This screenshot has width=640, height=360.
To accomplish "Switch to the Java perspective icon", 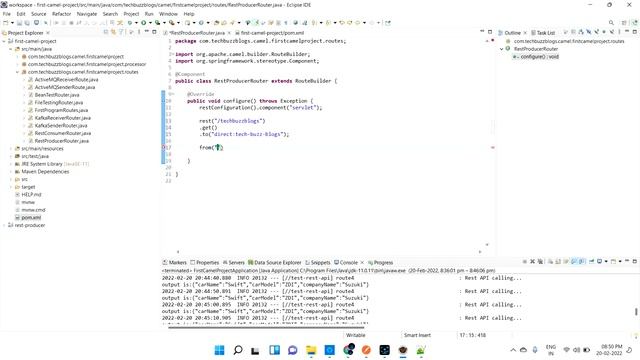I will [x=635, y=23].
